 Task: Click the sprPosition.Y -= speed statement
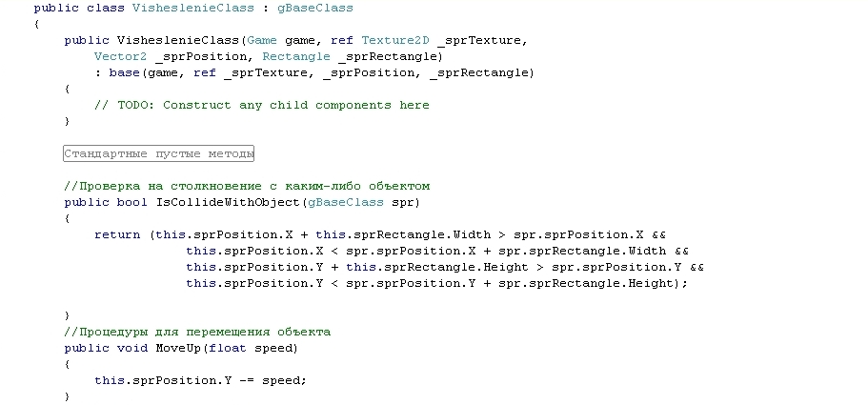tap(200, 380)
